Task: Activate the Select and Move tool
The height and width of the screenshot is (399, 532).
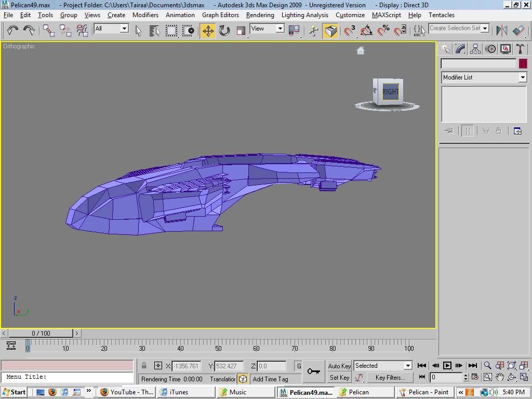Action: pyautogui.click(x=208, y=31)
